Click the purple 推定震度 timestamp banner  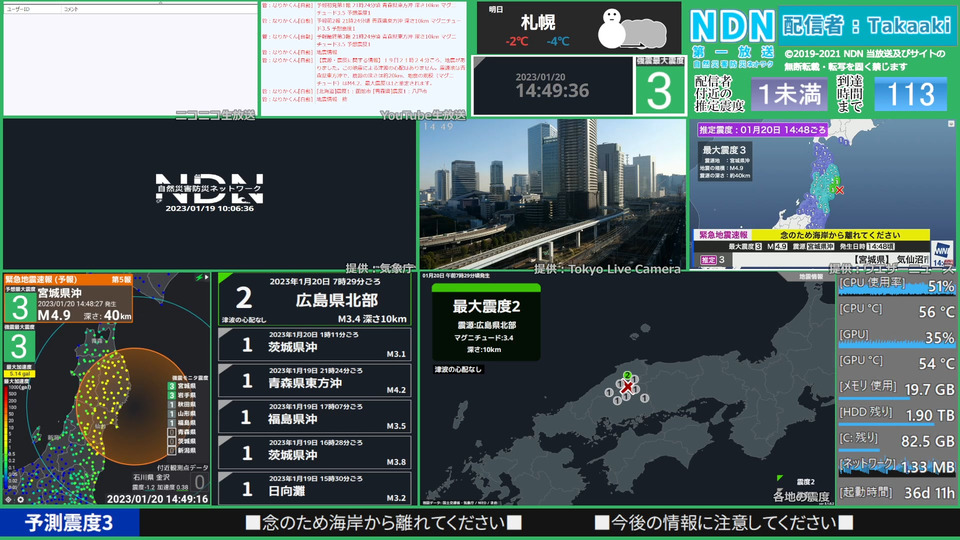[762, 130]
